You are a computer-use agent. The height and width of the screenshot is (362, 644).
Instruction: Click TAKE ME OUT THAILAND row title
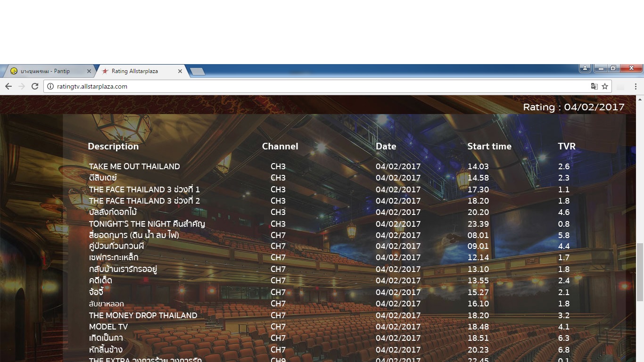134,166
